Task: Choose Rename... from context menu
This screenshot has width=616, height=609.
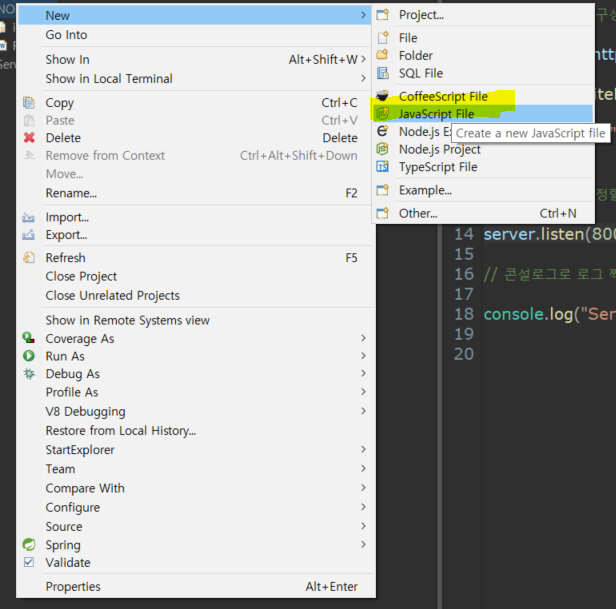Action: 195,193
